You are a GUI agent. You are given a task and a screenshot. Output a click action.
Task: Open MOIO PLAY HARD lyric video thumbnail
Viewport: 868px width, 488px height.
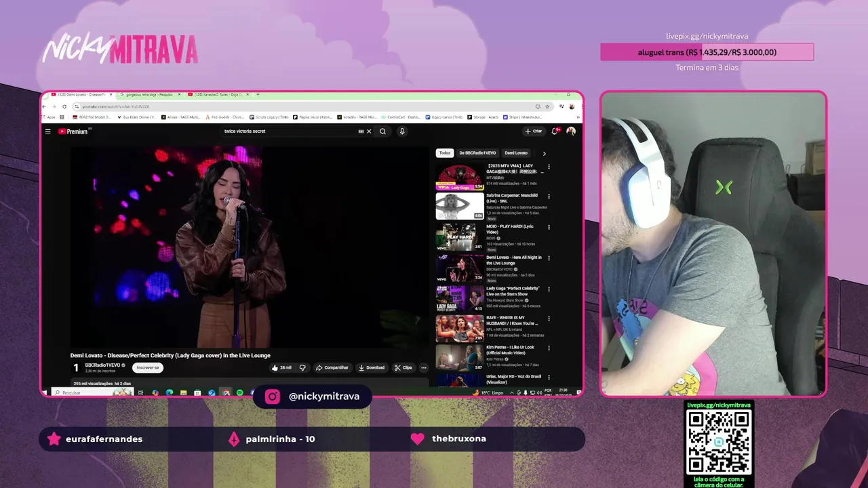click(x=460, y=237)
